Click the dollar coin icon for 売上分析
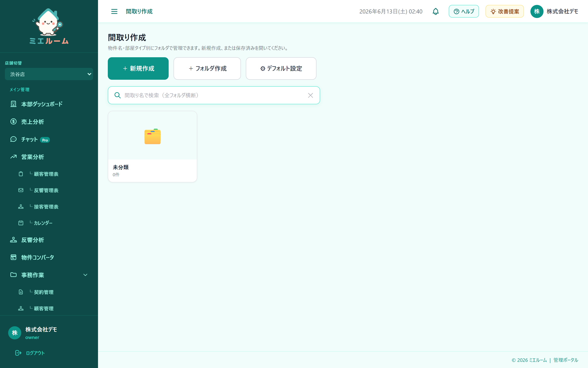588x368 pixels. point(13,121)
